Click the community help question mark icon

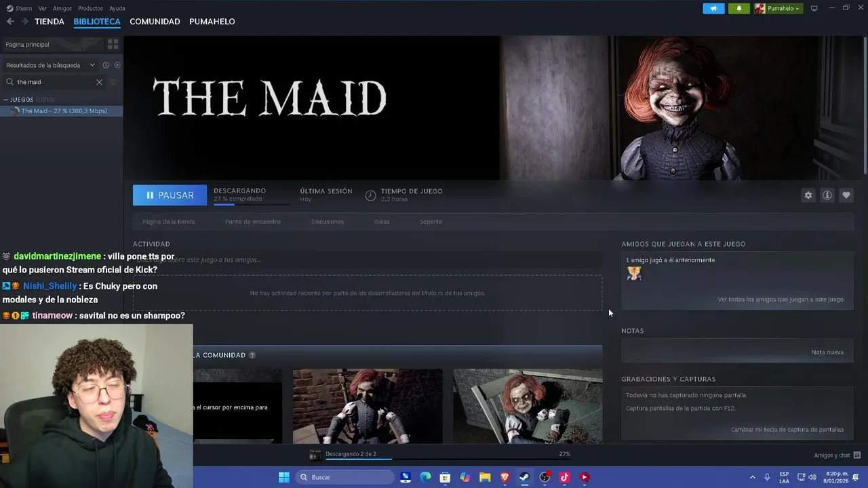click(252, 355)
